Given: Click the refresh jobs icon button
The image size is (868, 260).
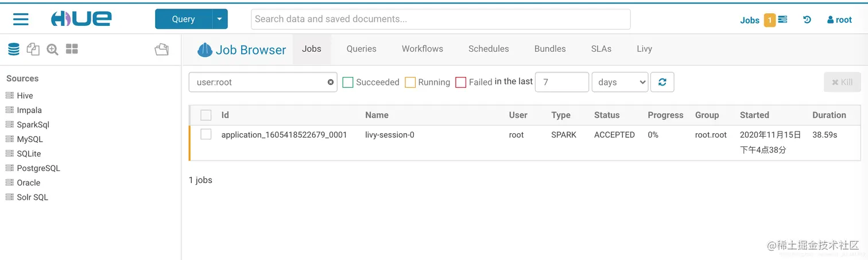Looking at the screenshot, I should 662,82.
